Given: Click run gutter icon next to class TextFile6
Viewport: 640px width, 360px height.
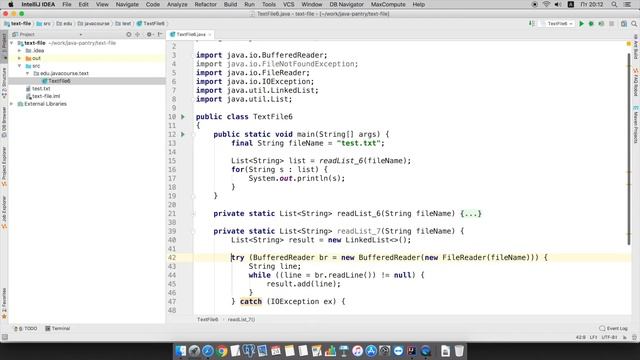Looking at the screenshot, I should (183, 117).
